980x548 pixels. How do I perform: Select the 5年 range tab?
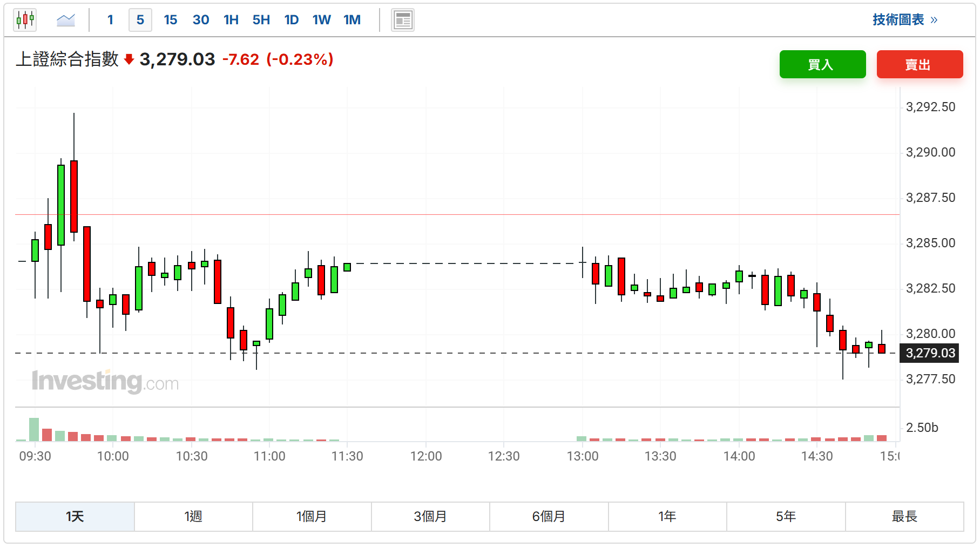(786, 517)
